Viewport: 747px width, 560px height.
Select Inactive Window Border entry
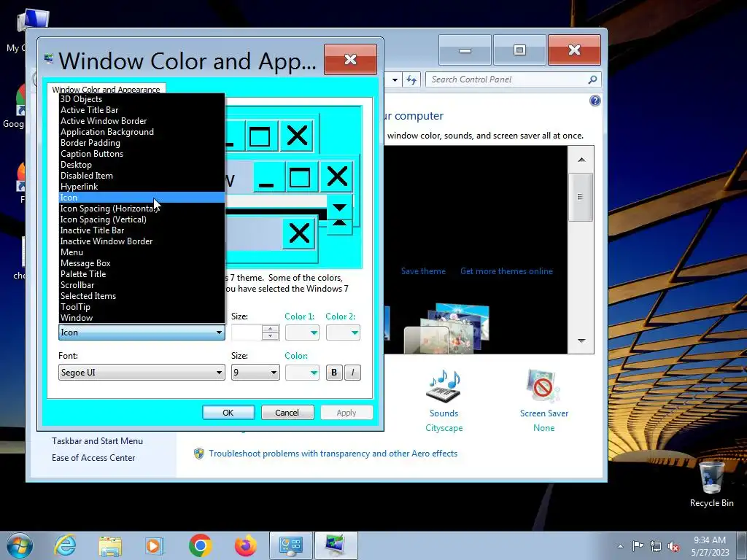(142, 241)
